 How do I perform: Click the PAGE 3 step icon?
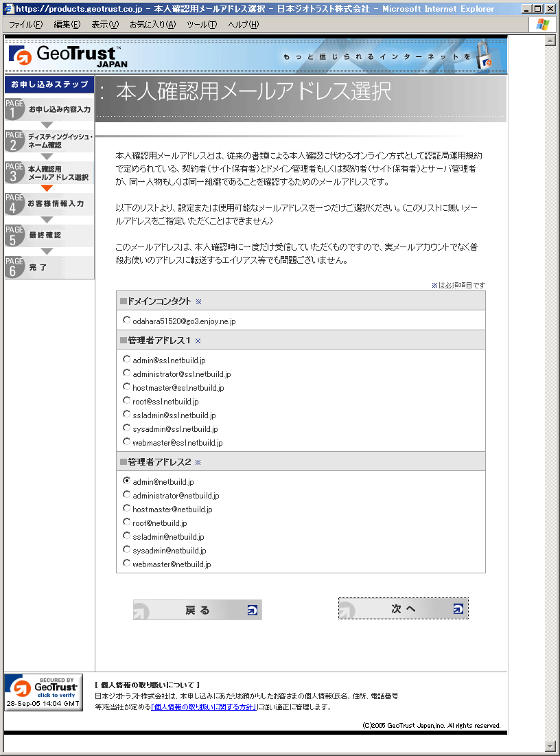pyautogui.click(x=14, y=172)
